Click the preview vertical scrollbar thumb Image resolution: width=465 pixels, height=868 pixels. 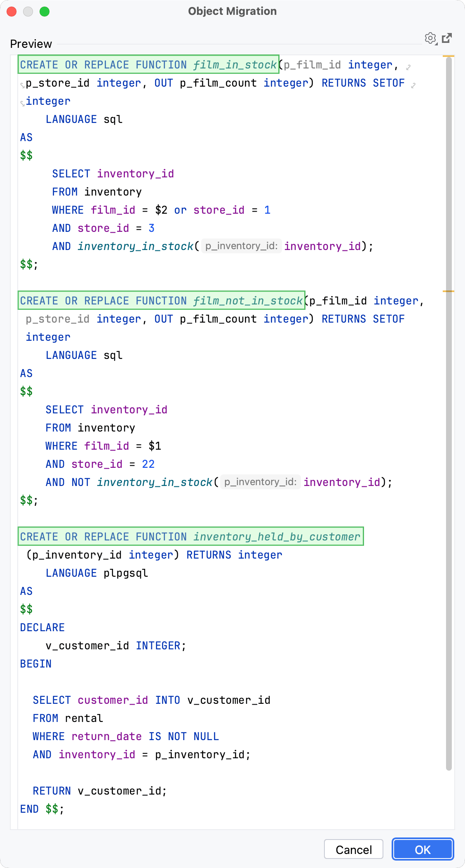pyautogui.click(x=449, y=413)
